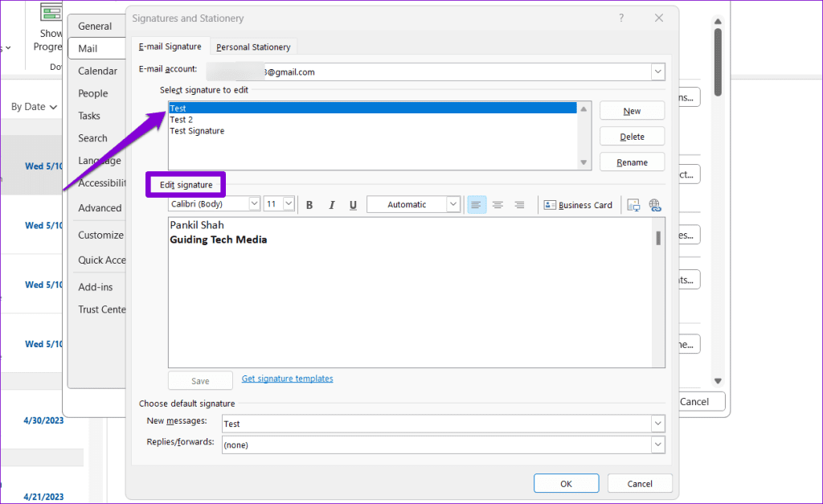The image size is (823, 504).
Task: Cancel the Signatures and Stationery dialog
Action: pyautogui.click(x=640, y=484)
